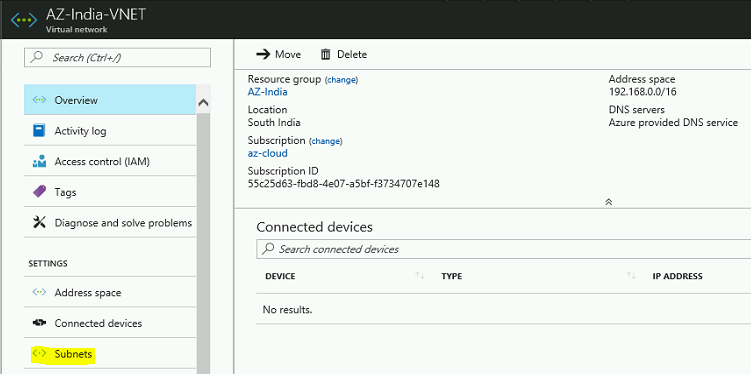The image size is (751, 374).
Task: Click the Overview icon in the sidebar
Action: pyautogui.click(x=39, y=100)
